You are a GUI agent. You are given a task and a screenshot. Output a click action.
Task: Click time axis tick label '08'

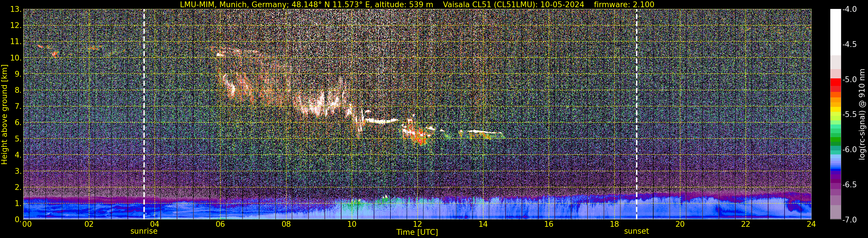[x=286, y=224]
